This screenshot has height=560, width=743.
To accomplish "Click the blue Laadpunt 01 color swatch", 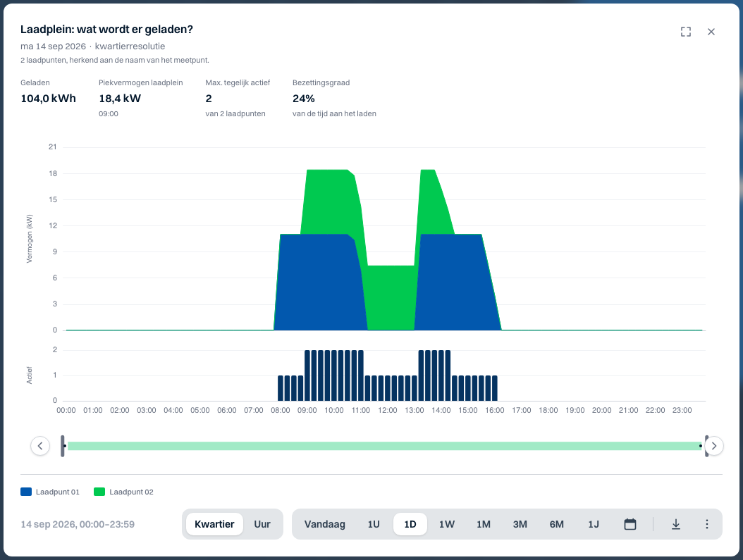I will (x=26, y=492).
